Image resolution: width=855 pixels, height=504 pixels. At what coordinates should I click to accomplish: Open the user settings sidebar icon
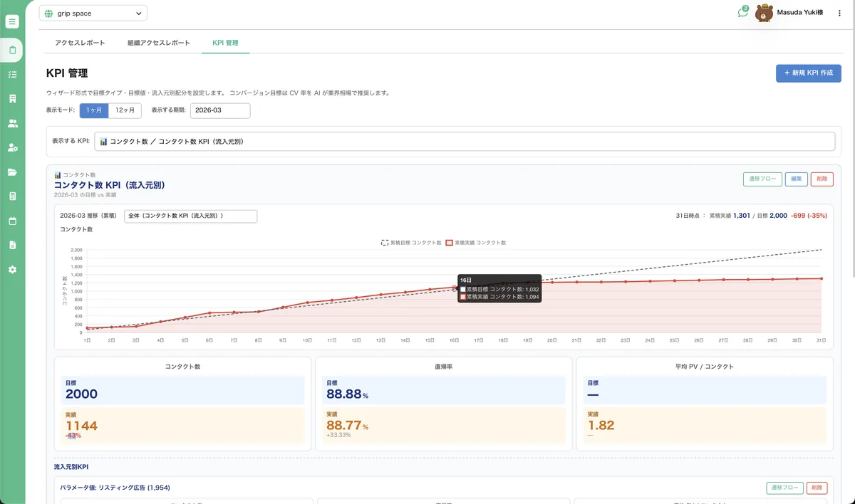click(x=12, y=147)
